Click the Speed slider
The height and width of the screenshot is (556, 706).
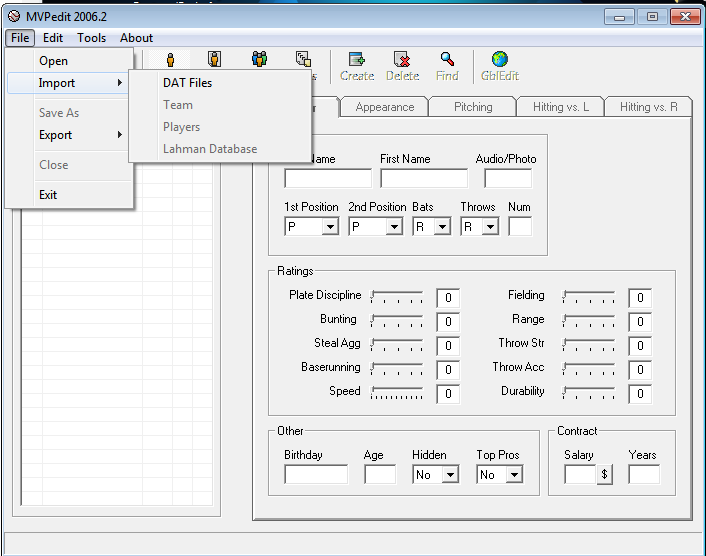(397, 393)
